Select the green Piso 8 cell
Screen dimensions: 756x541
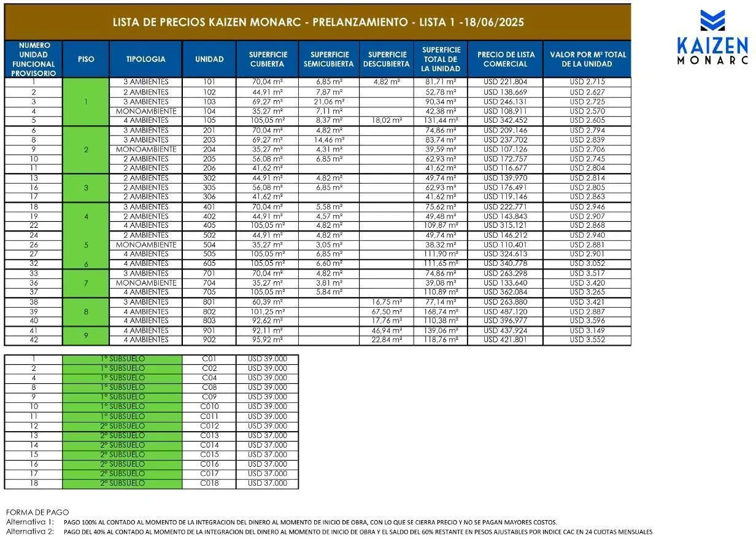tap(86, 311)
